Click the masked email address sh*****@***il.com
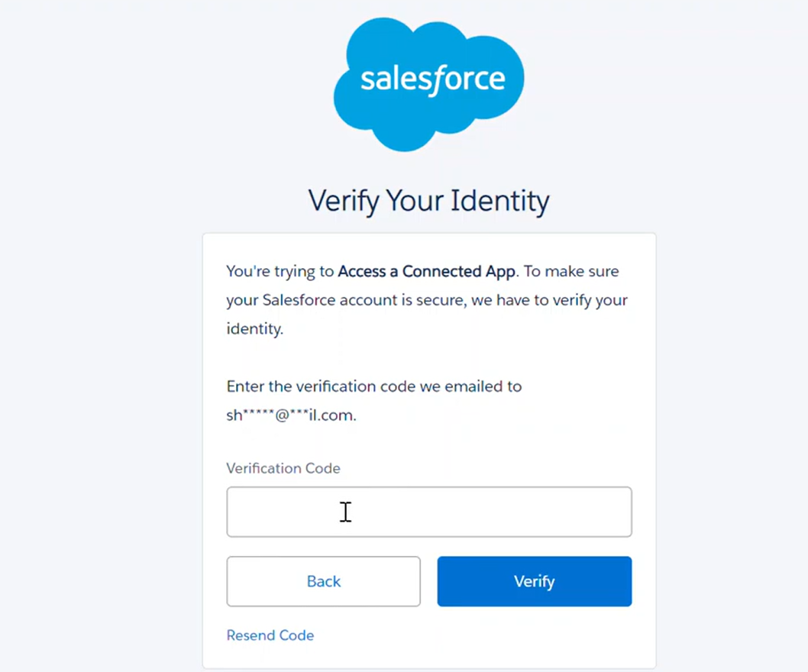The width and height of the screenshot is (808, 672). click(x=291, y=415)
